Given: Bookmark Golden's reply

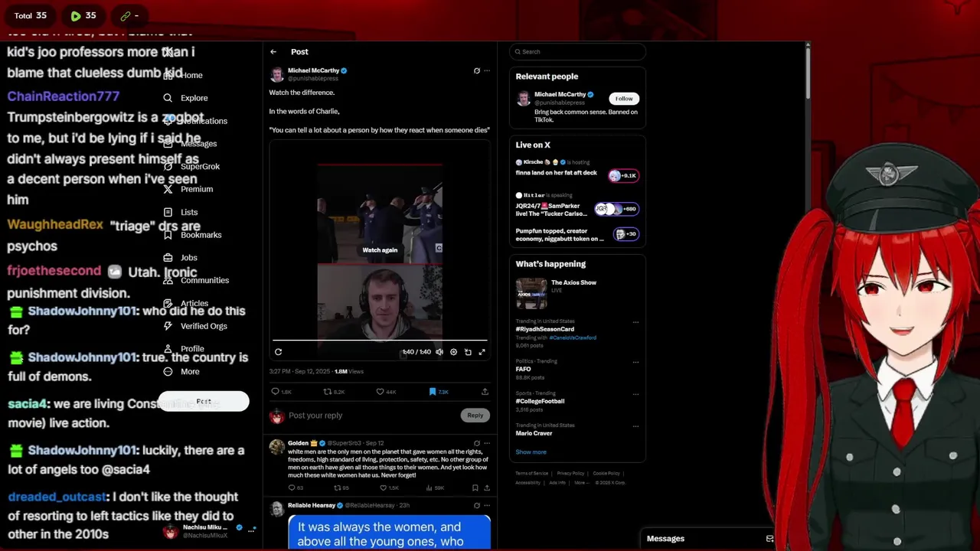Looking at the screenshot, I should click(x=475, y=487).
